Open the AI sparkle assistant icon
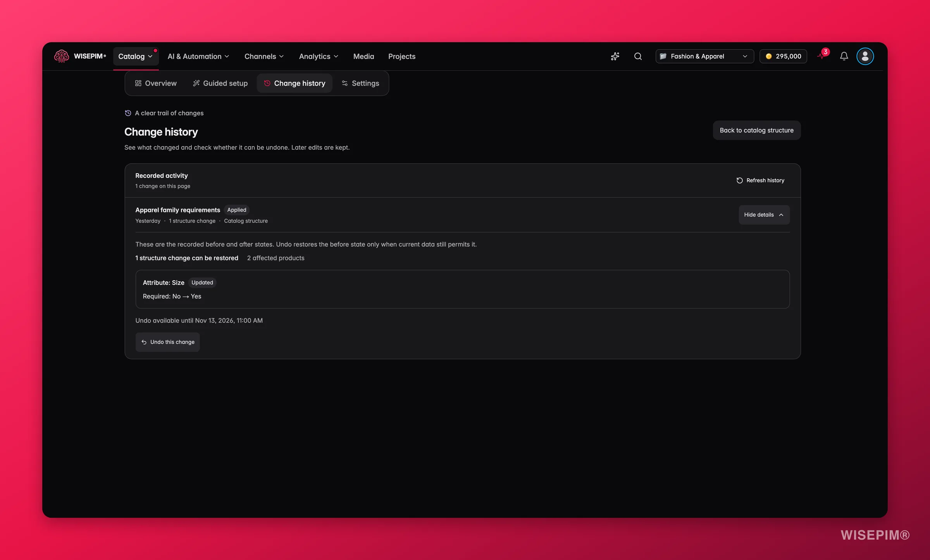This screenshot has width=930, height=560. 615,56
